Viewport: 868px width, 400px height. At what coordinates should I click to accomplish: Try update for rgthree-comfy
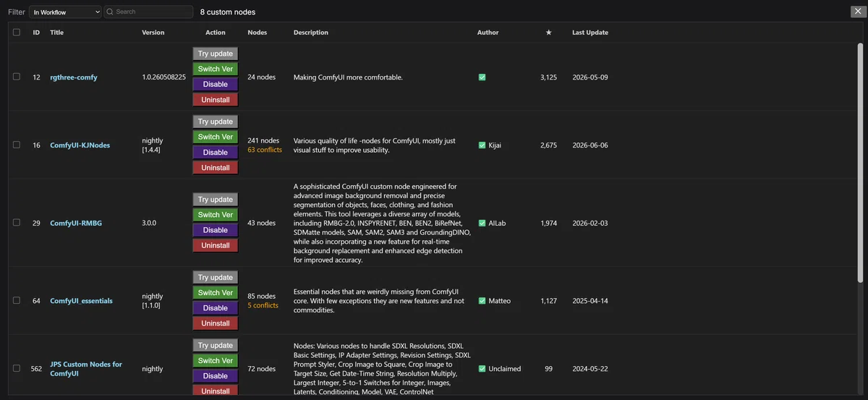[216, 54]
